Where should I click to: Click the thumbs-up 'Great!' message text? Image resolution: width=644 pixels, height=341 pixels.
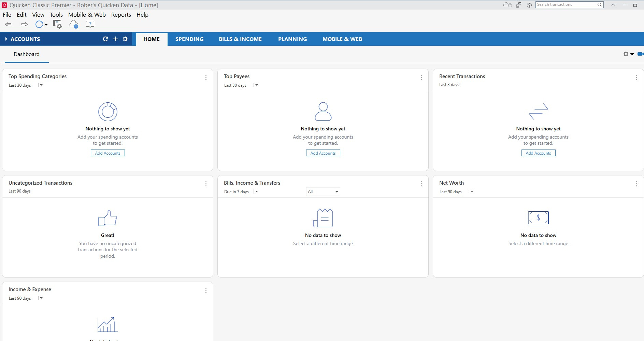[108, 235]
